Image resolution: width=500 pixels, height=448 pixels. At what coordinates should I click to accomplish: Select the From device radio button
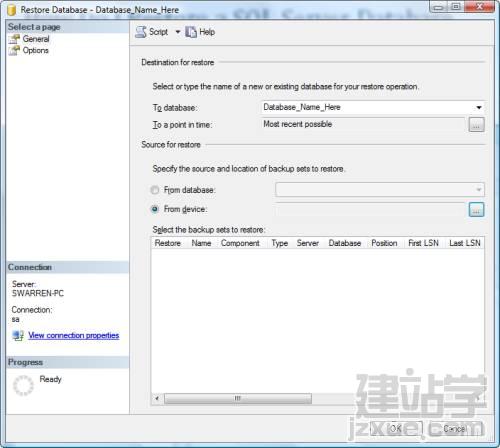point(155,209)
